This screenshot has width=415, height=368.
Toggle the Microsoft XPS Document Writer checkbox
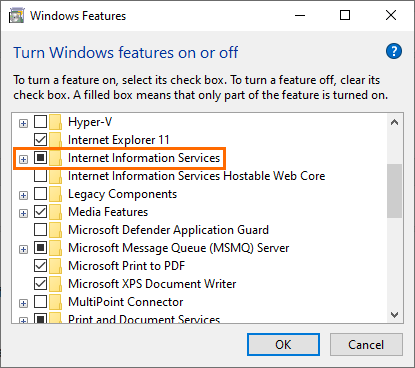[x=40, y=283]
